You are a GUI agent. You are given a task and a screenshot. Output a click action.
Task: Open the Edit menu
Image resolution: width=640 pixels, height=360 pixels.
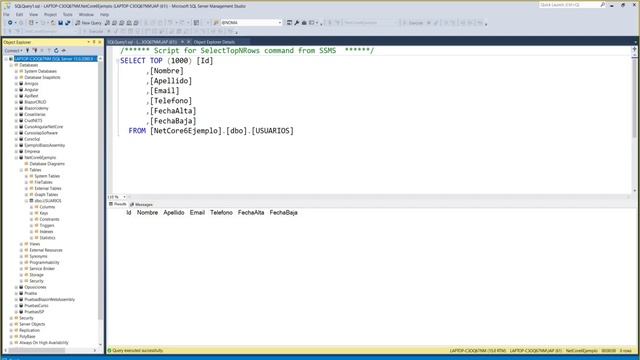19,14
